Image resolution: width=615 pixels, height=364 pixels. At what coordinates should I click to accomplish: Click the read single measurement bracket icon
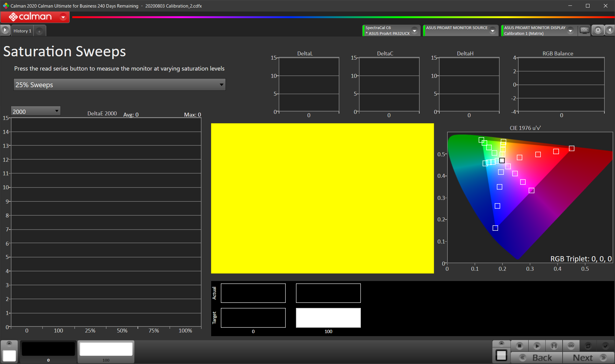[554, 346]
